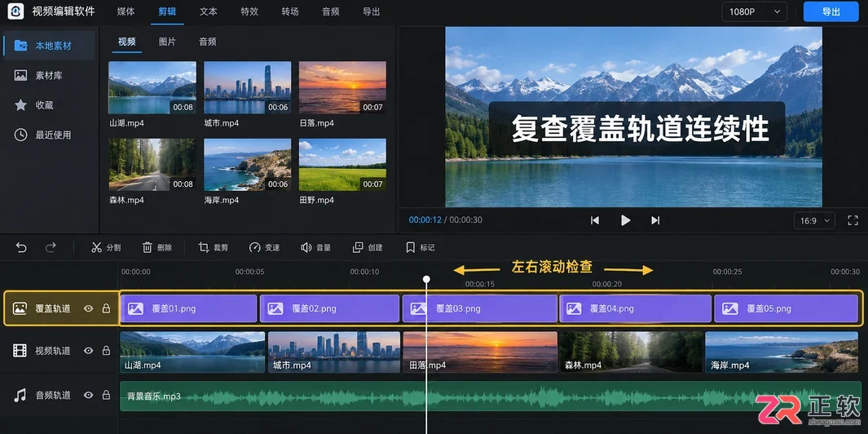Image resolution: width=868 pixels, height=434 pixels.
Task: Click the timeline playhead handle
Action: pyautogui.click(x=426, y=279)
